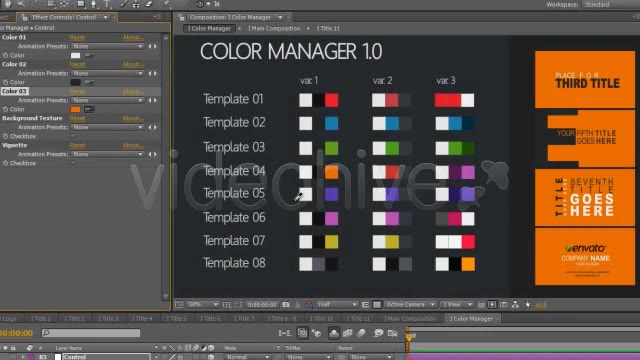Click the timeline search field

tap(91, 333)
